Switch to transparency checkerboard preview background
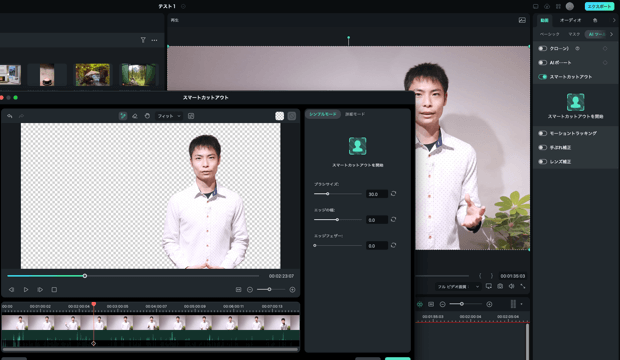This screenshot has width=620, height=360. (280, 116)
